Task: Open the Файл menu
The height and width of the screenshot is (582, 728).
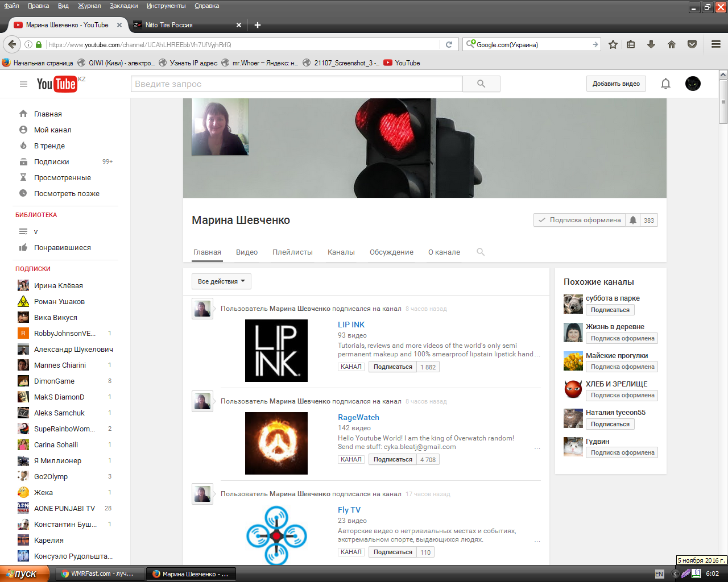Action: pos(11,6)
